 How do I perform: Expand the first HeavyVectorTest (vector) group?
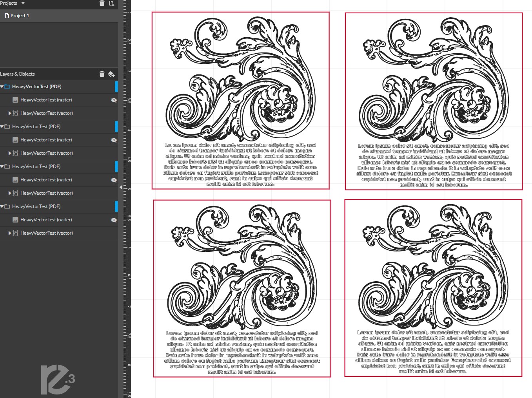[10, 113]
